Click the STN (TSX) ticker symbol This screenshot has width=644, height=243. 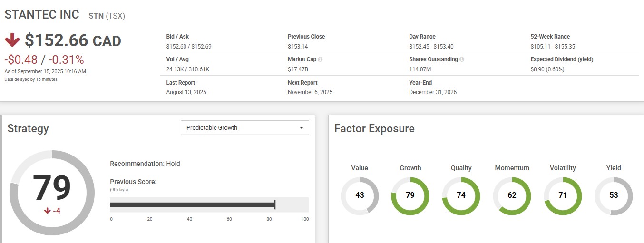point(107,16)
